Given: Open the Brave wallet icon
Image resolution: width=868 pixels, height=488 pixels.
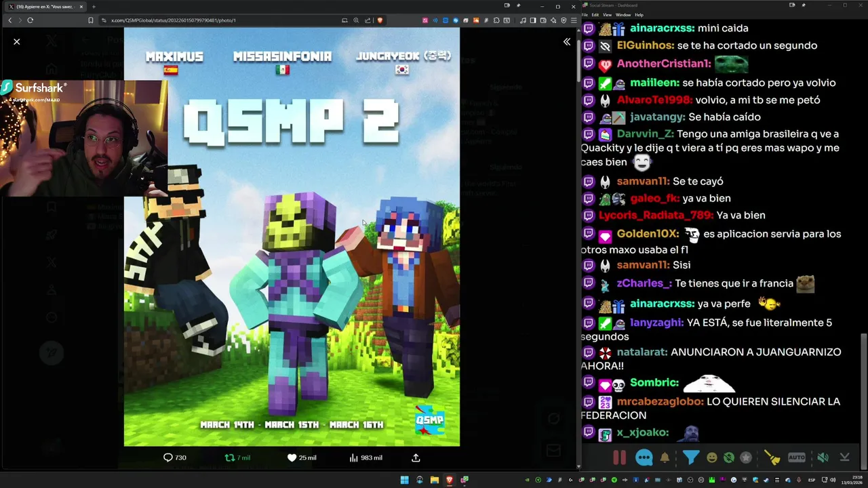Looking at the screenshot, I should point(543,20).
